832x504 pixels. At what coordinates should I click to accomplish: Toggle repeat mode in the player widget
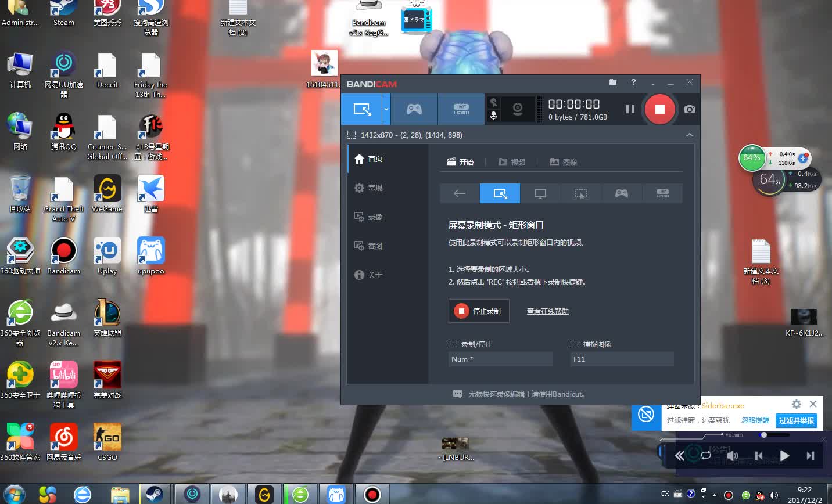click(x=706, y=455)
